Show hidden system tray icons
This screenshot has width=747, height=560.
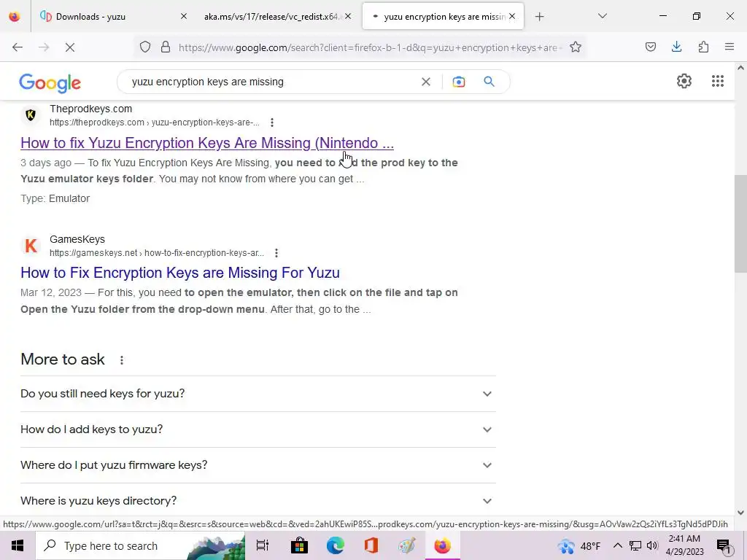(617, 545)
